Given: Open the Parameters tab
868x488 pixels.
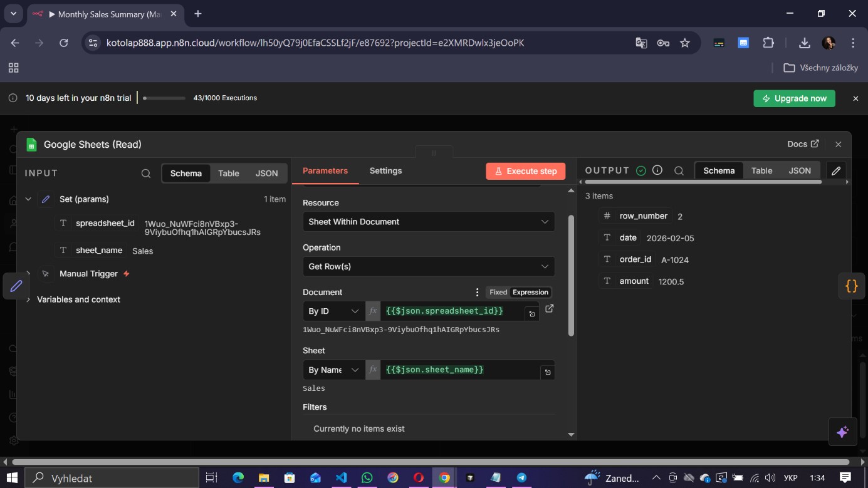Looking at the screenshot, I should [x=325, y=170].
